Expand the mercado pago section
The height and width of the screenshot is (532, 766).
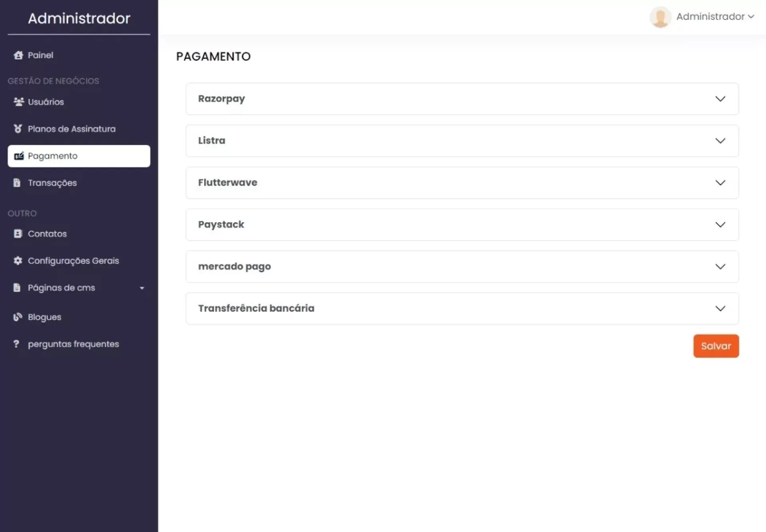[x=462, y=266]
